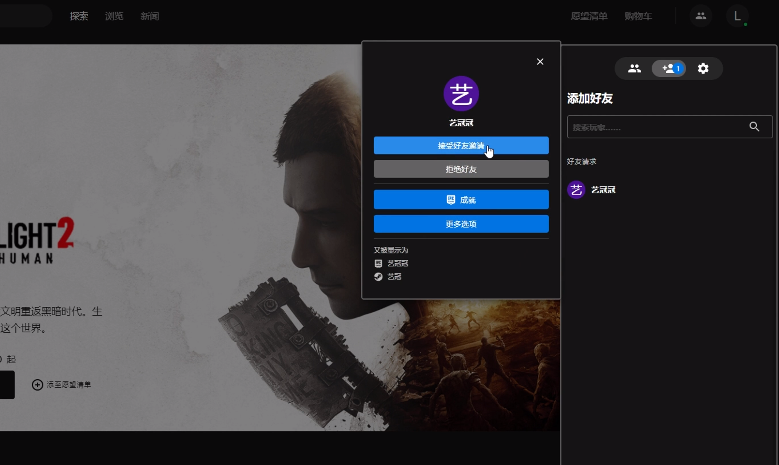Accept the friend request (接受好友邀请)

(461, 146)
